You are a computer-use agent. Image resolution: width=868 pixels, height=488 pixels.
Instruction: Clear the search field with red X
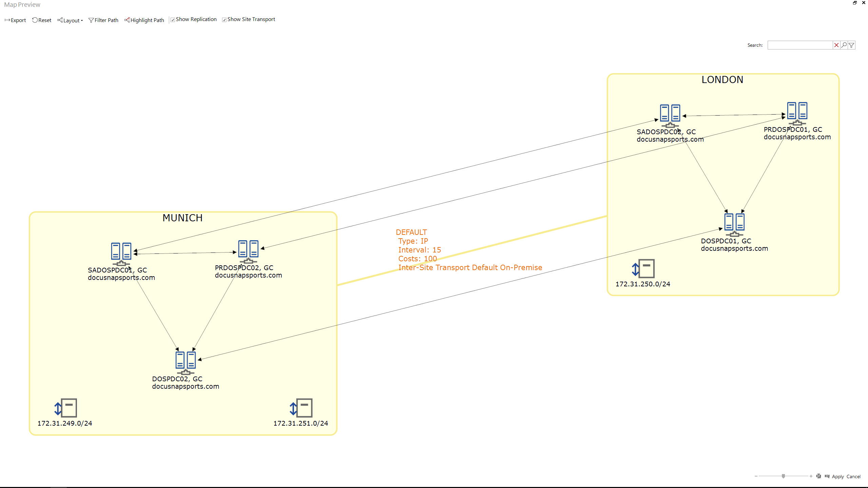click(x=836, y=45)
